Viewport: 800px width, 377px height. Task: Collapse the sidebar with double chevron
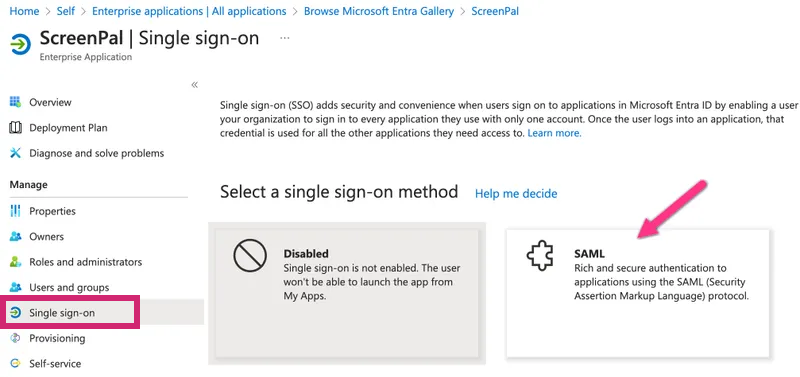pos(194,85)
